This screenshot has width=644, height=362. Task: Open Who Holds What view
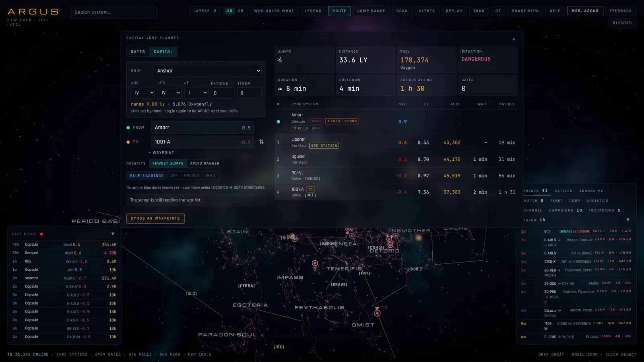tap(274, 11)
